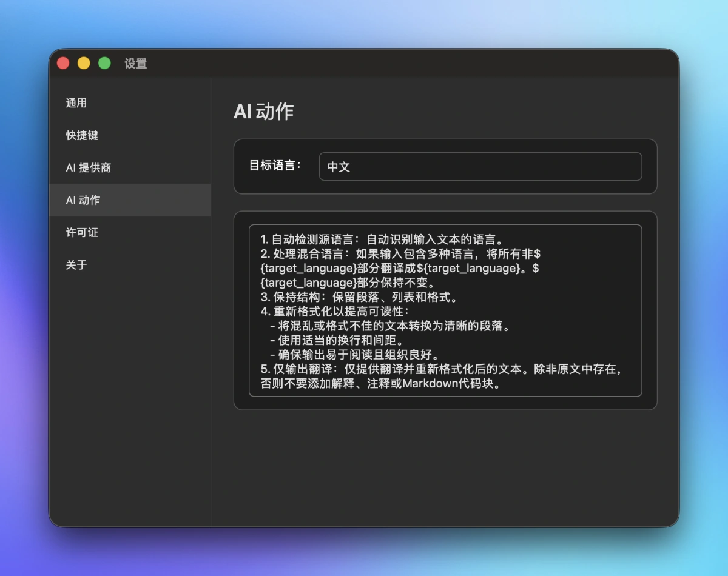Select the AI 动作 sidebar item

click(83, 200)
